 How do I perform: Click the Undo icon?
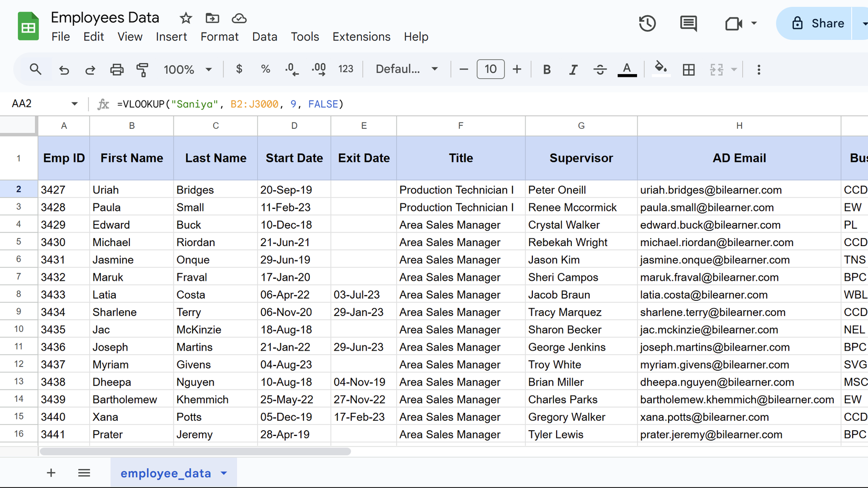(x=64, y=69)
